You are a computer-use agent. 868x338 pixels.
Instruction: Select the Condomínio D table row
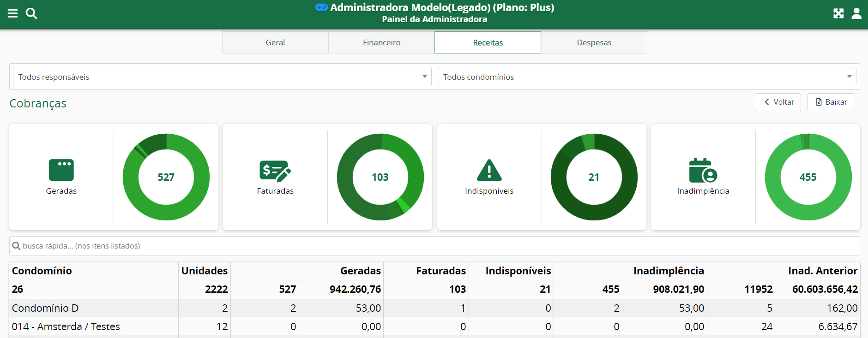45,308
